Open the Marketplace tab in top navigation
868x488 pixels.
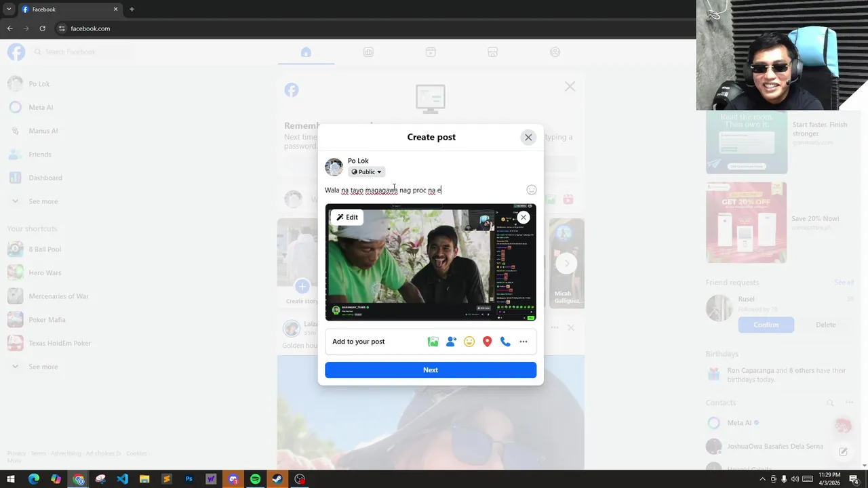click(x=493, y=52)
